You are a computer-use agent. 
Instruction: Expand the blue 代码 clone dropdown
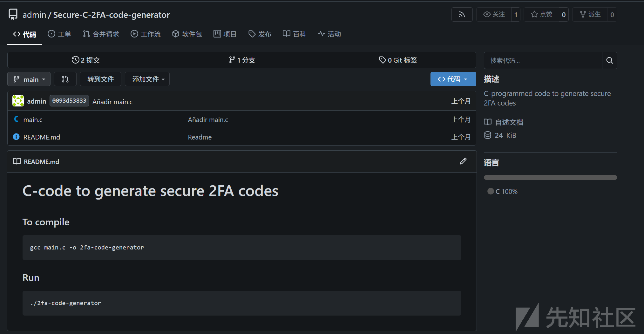pos(453,79)
